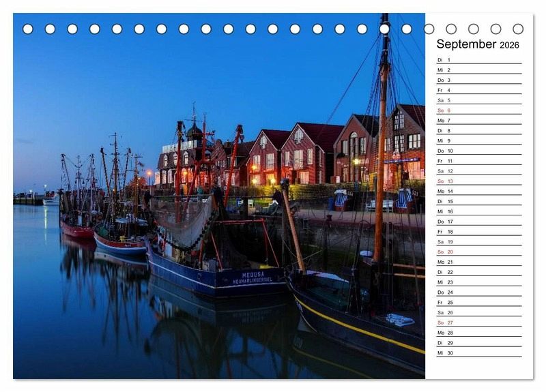
Task: Choose the Mo 7 date line
Action: (478, 121)
